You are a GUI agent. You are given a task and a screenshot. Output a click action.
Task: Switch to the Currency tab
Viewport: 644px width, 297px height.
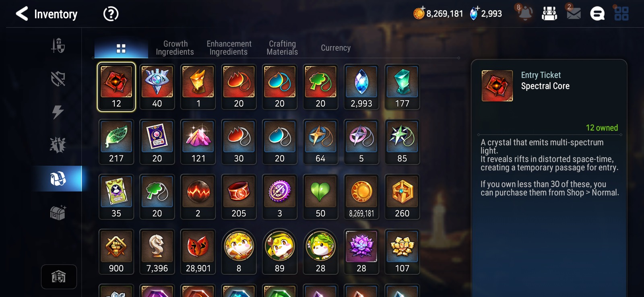pos(336,48)
